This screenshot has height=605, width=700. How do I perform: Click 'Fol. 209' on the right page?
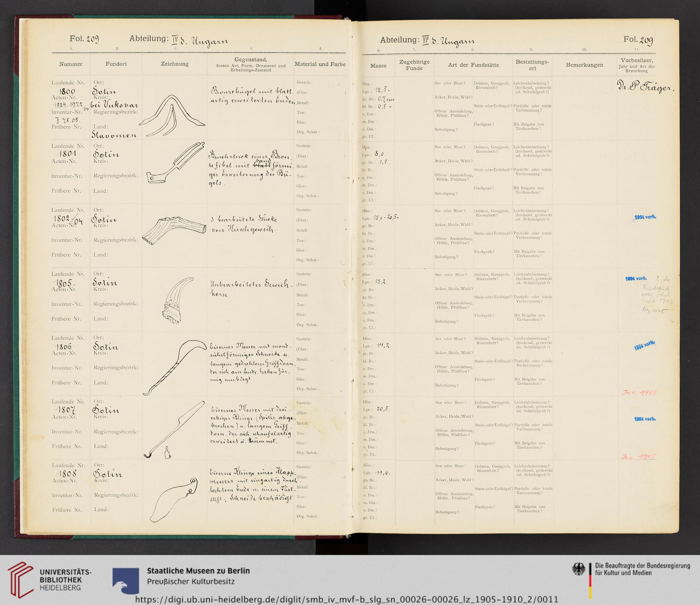(x=638, y=39)
